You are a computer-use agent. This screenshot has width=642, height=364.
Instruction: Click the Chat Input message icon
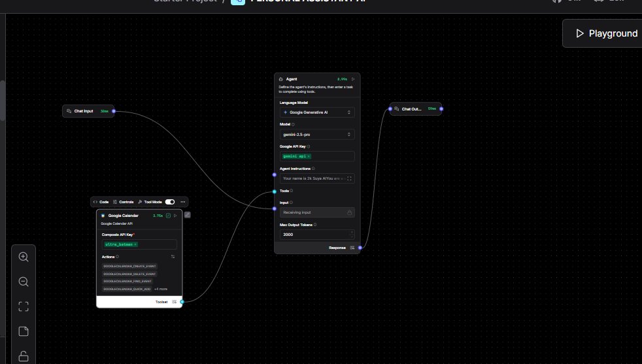tap(69, 111)
